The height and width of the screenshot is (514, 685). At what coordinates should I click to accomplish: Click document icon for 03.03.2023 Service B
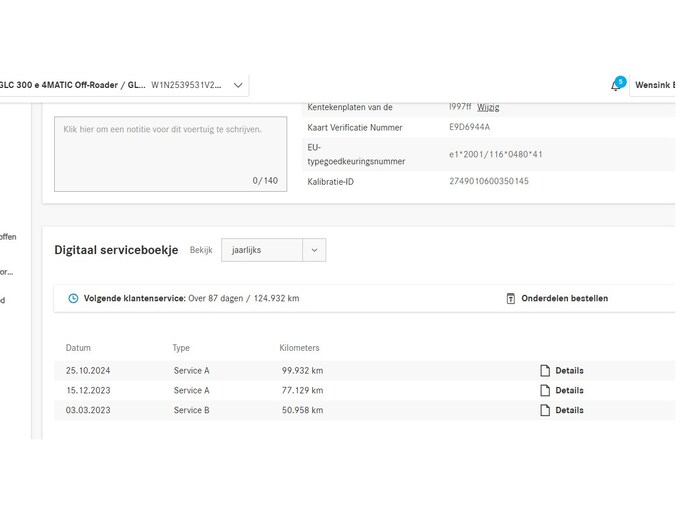click(545, 410)
